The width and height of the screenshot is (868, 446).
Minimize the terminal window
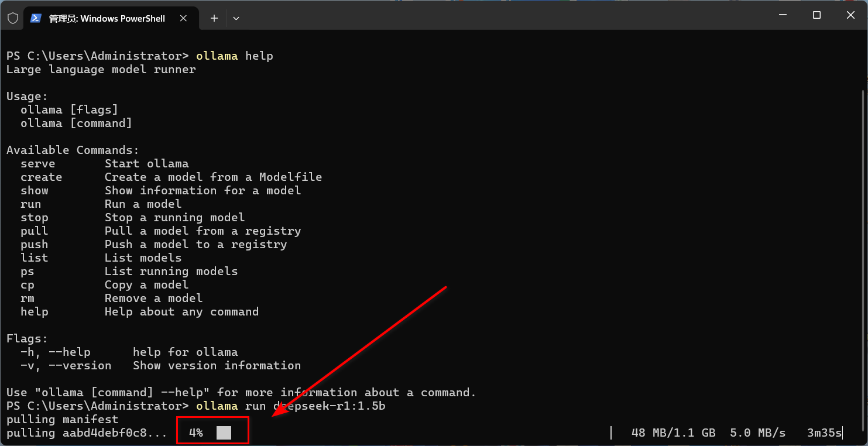click(783, 15)
